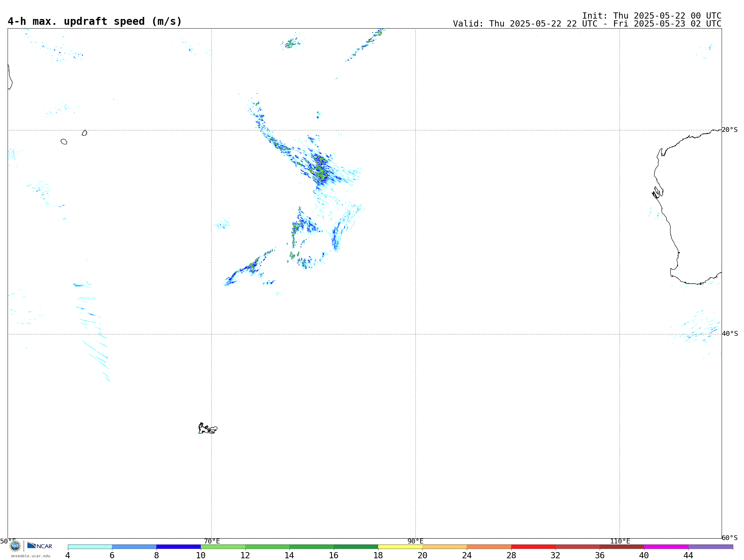The image size is (744, 560).
Task: Click the colorbar tick label '24'
Action: click(467, 555)
